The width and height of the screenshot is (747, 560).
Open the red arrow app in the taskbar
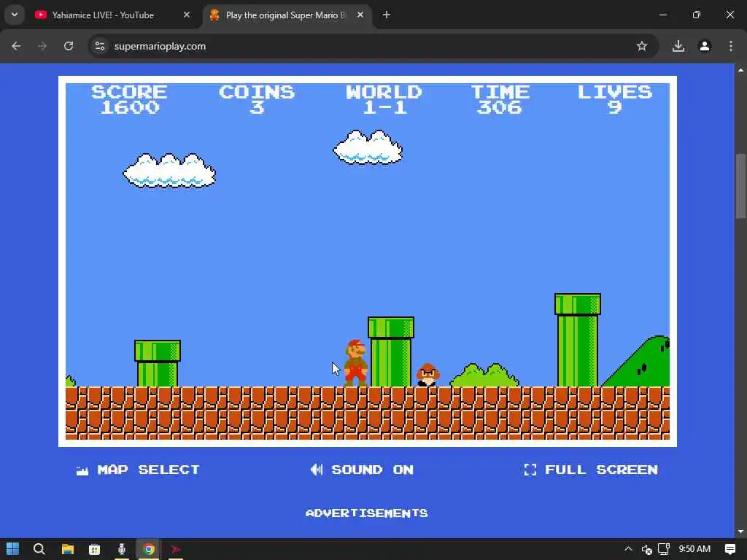click(176, 549)
